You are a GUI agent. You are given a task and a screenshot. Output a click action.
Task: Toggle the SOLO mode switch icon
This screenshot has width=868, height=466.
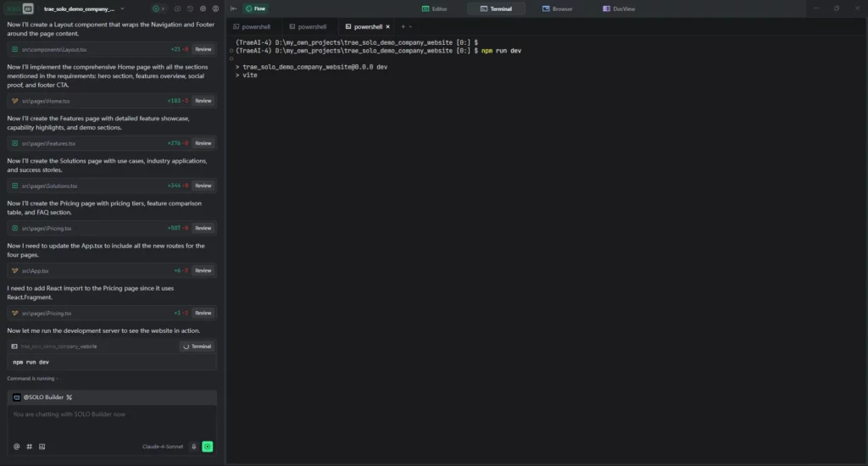(28, 8)
